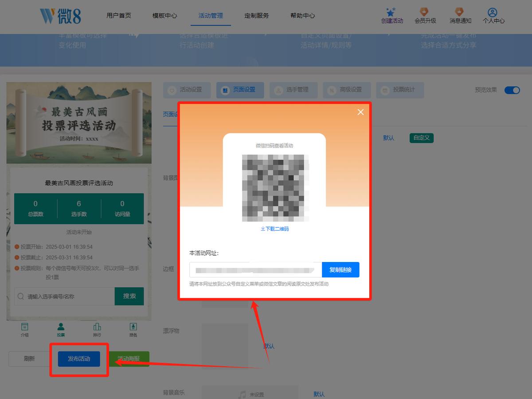Click the green 搜索 button
This screenshot has width=532, height=399.
(129, 296)
